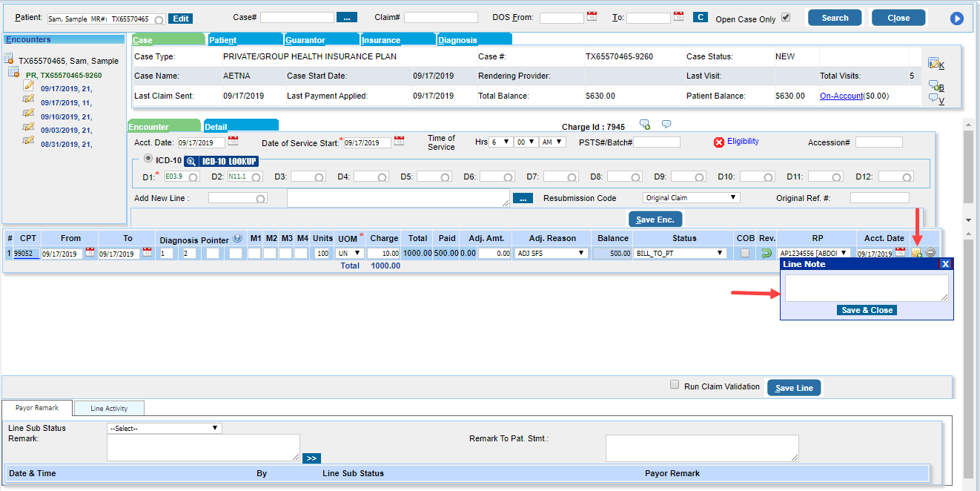Select the ICD-10 radio button
Viewport: 980px width, 491px height.
coord(148,158)
